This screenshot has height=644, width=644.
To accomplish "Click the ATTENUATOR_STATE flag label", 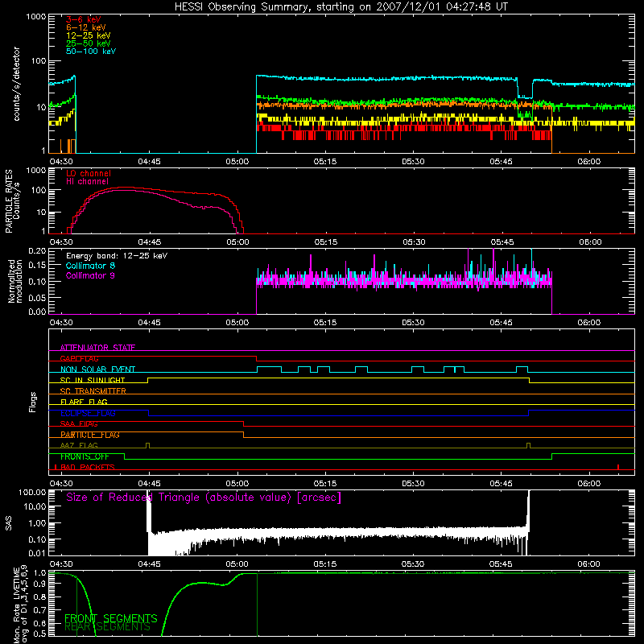I will point(97,348).
